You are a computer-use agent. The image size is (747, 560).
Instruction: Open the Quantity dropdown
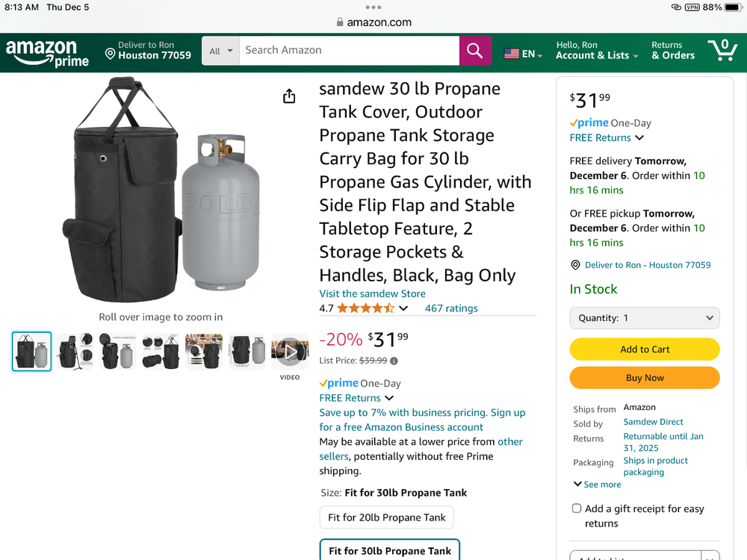645,318
